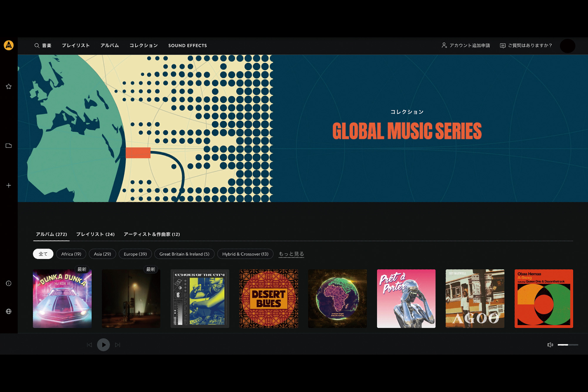
Task: Open the music search with the magnifier icon
Action: click(x=37, y=46)
